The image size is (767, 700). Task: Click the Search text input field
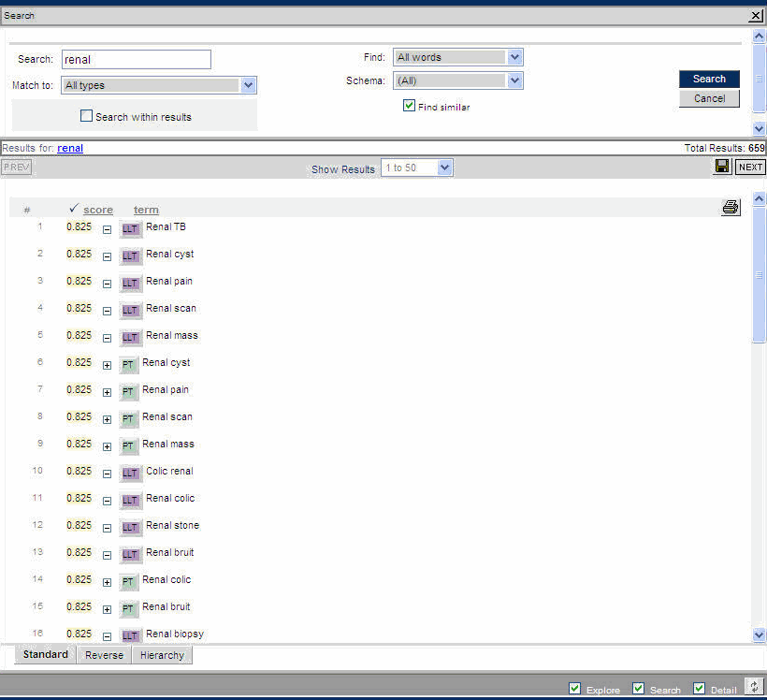tap(137, 60)
